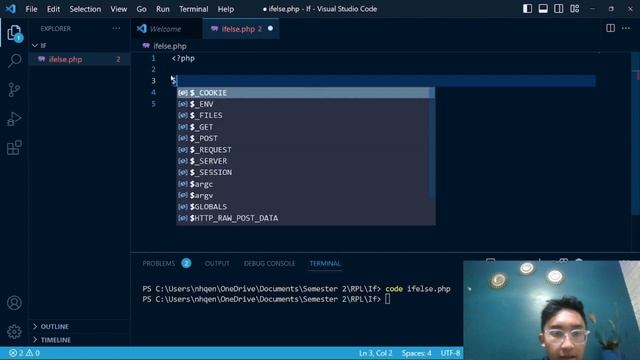The image size is (640, 360).
Task: Click the terminal command prompt line
Action: 266,299
